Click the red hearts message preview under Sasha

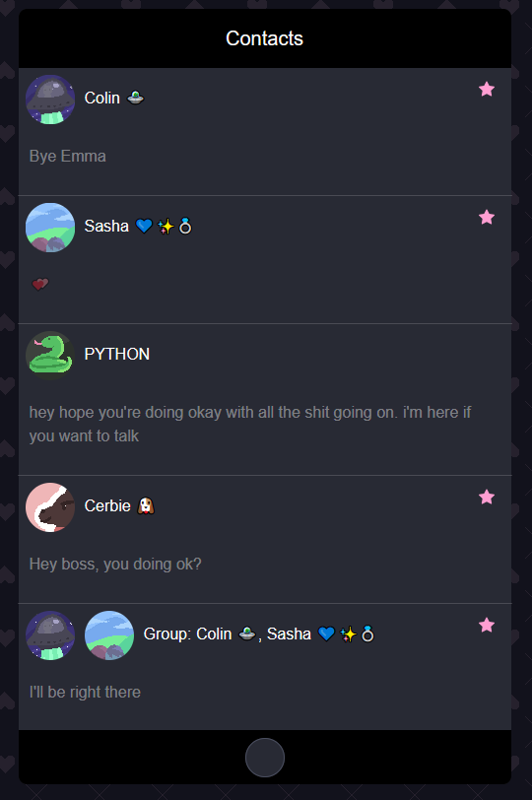(40, 284)
